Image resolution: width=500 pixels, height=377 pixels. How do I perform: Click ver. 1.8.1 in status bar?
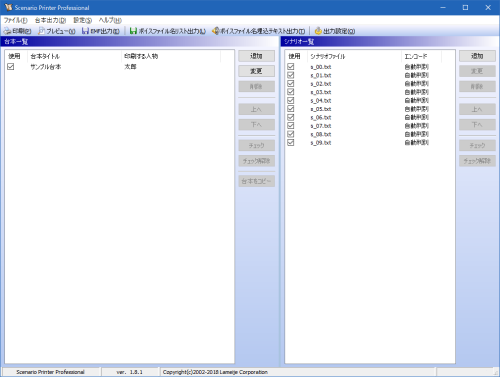point(130,372)
